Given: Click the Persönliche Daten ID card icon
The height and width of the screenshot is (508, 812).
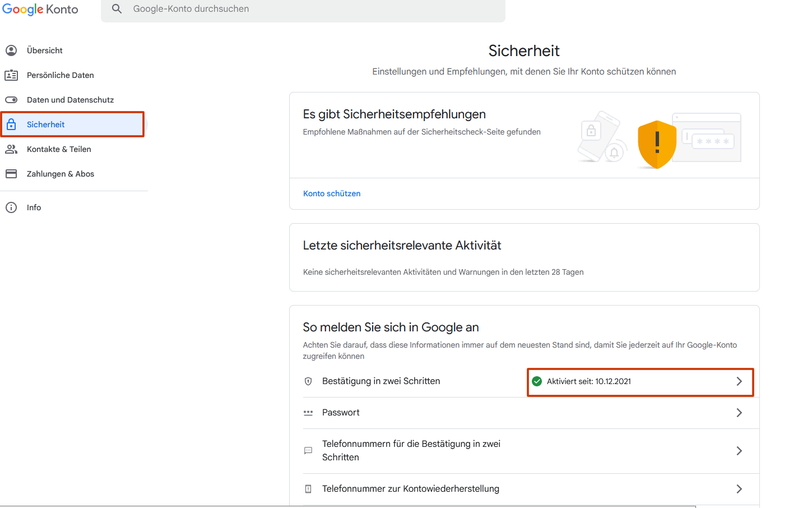Looking at the screenshot, I should coord(11,75).
